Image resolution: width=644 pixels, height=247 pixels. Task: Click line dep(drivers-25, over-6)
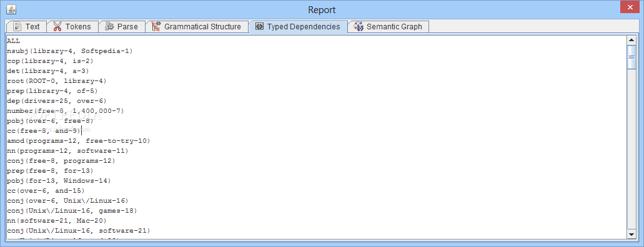point(57,101)
